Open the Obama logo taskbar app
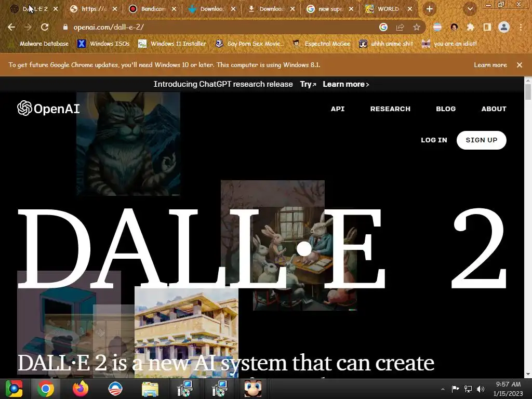This screenshot has height=399, width=532. pos(115,389)
